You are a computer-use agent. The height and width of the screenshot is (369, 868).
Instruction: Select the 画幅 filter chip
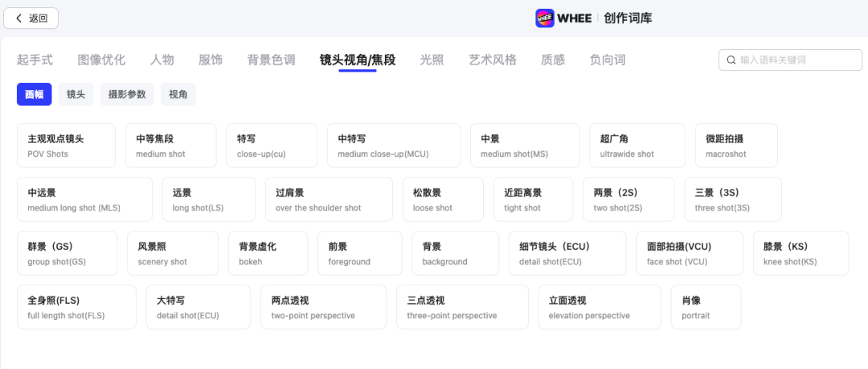tap(35, 94)
